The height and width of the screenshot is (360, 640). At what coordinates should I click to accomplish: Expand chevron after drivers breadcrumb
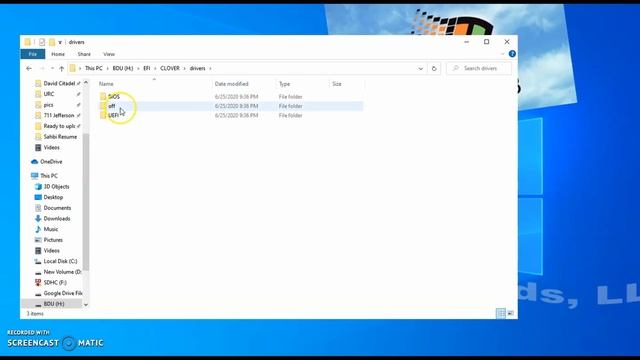210,68
